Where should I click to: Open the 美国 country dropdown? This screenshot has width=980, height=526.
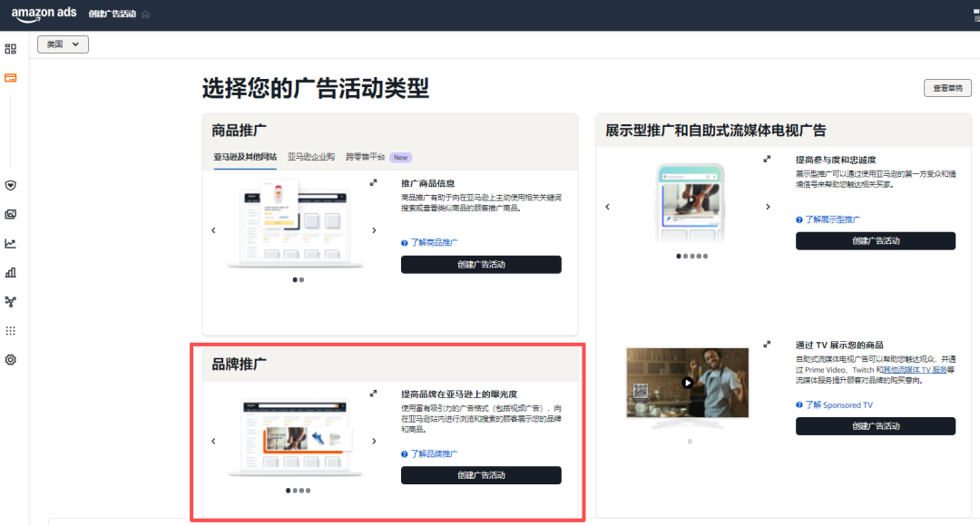point(62,44)
